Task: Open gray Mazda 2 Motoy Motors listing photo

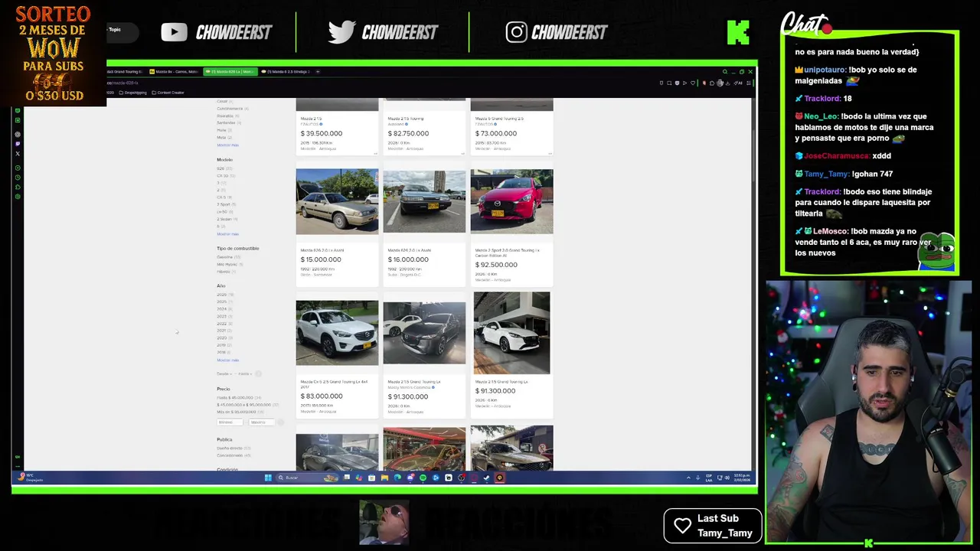Action: pos(424,333)
